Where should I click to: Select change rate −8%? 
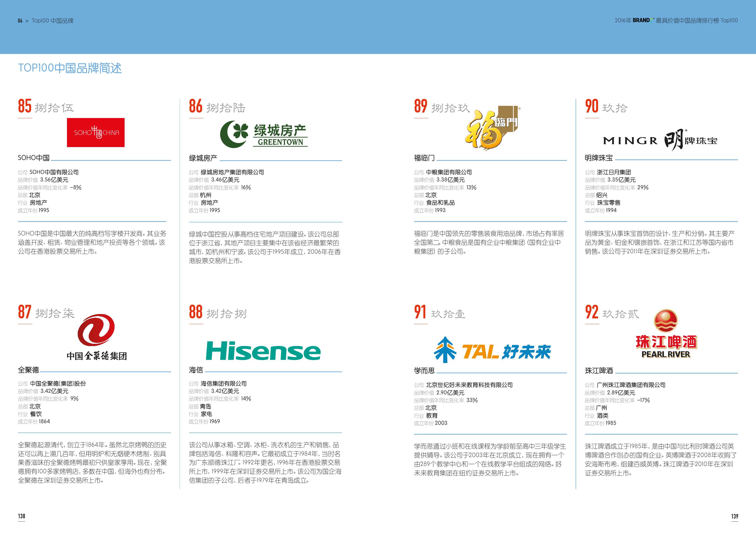[76, 188]
